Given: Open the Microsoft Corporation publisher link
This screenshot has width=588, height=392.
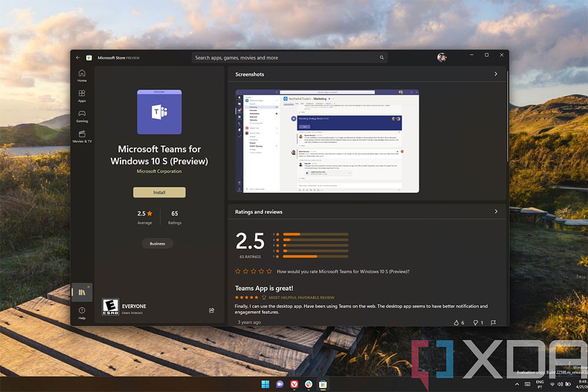Looking at the screenshot, I should [159, 172].
